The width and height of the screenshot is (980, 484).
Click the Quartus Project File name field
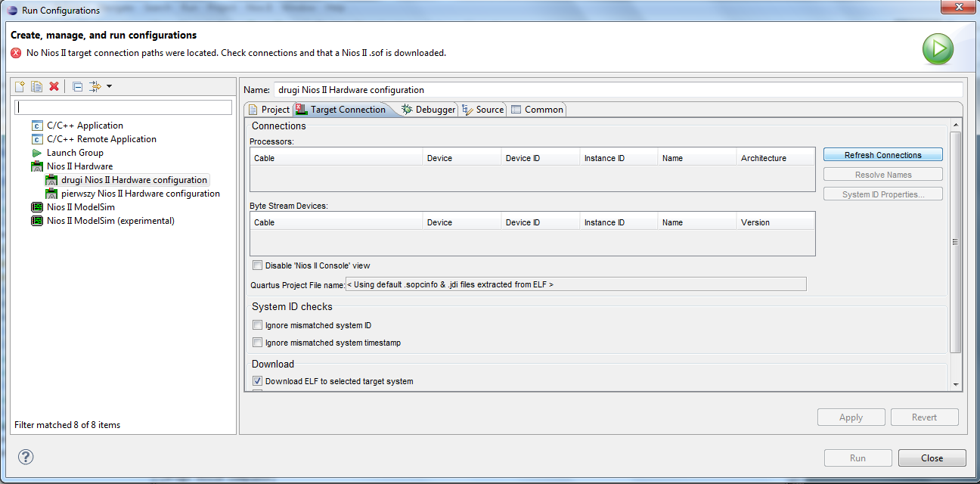[575, 284]
